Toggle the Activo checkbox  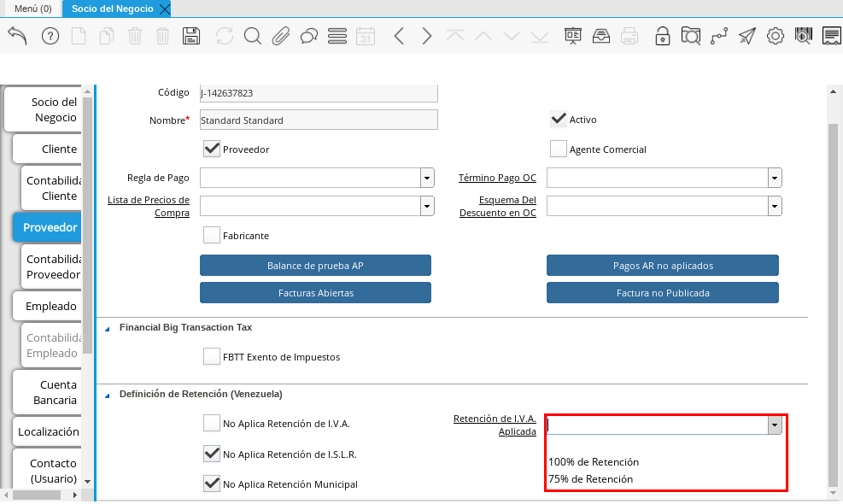coord(558,119)
